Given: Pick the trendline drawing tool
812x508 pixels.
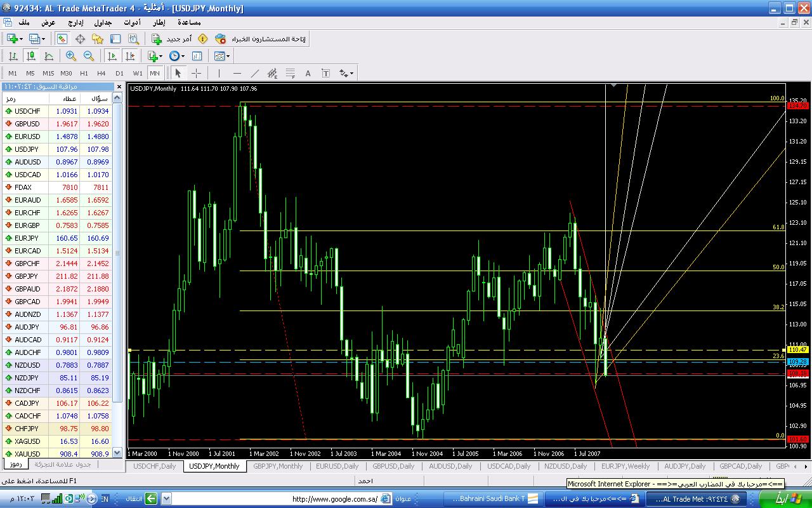Looking at the screenshot, I should 255,73.
